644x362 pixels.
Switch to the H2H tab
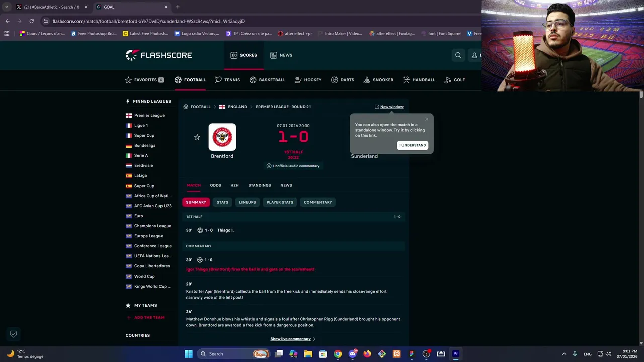(x=234, y=185)
